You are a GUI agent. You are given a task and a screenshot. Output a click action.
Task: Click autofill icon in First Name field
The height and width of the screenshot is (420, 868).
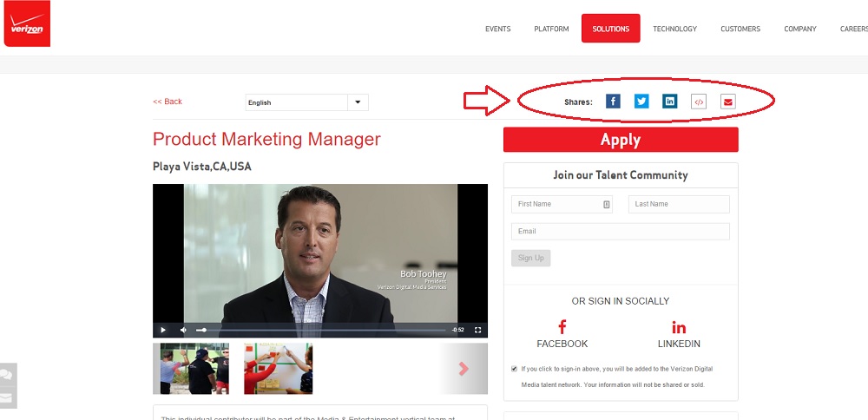click(606, 204)
